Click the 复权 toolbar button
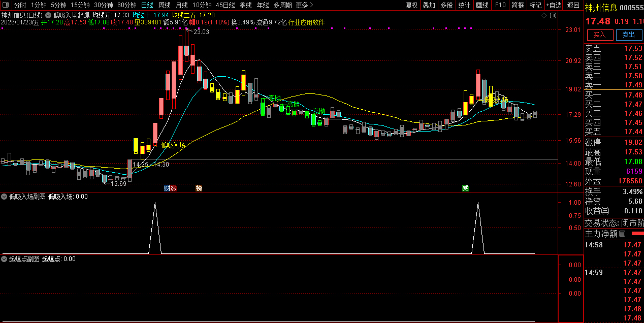Screen dimensions: 644x323 tap(411, 5)
